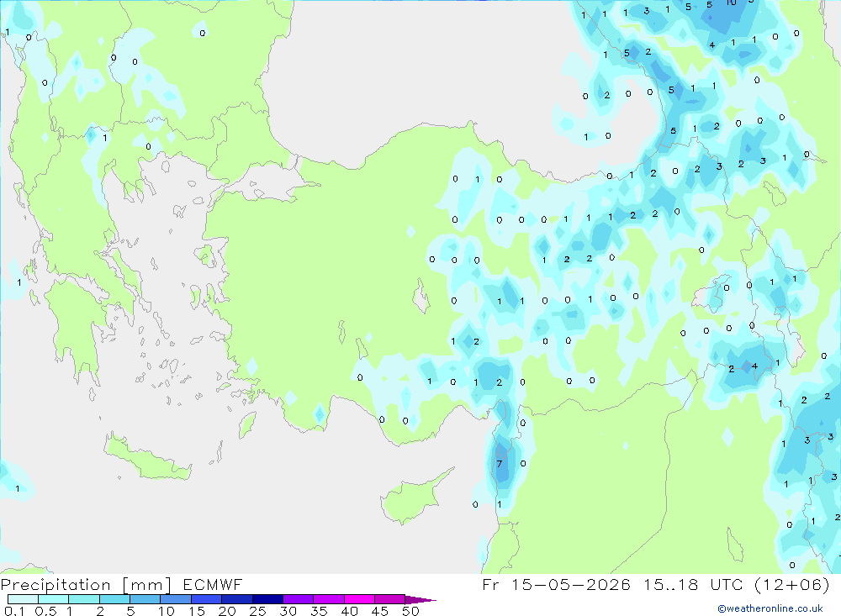This screenshot has width=841, height=616.
Task: Click the 20–25 mm dark blue legend segment
Action: coord(237,599)
